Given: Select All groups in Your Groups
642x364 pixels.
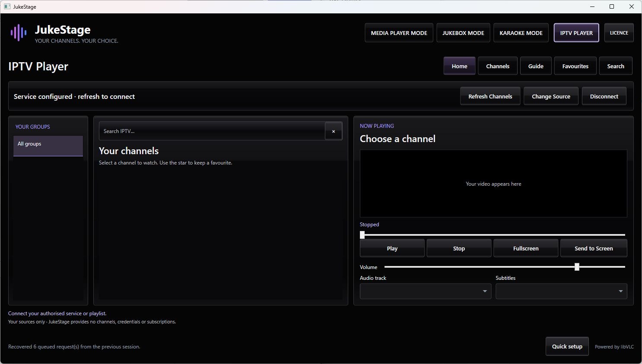Looking at the screenshot, I should click(48, 146).
